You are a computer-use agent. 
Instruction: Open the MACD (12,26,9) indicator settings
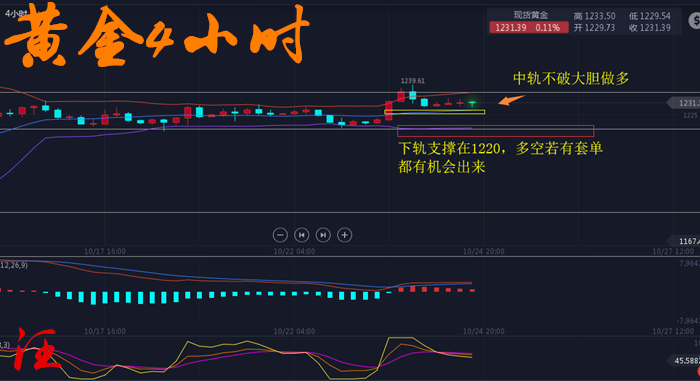coord(14,265)
